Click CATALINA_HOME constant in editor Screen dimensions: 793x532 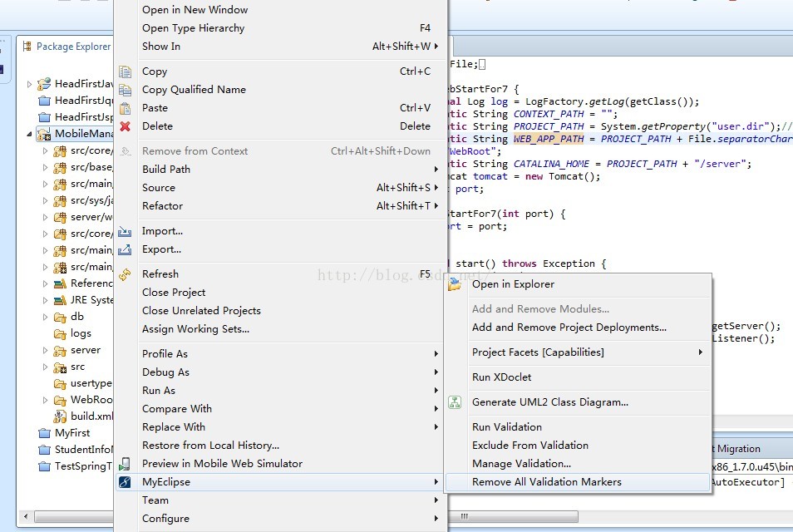tap(551, 164)
